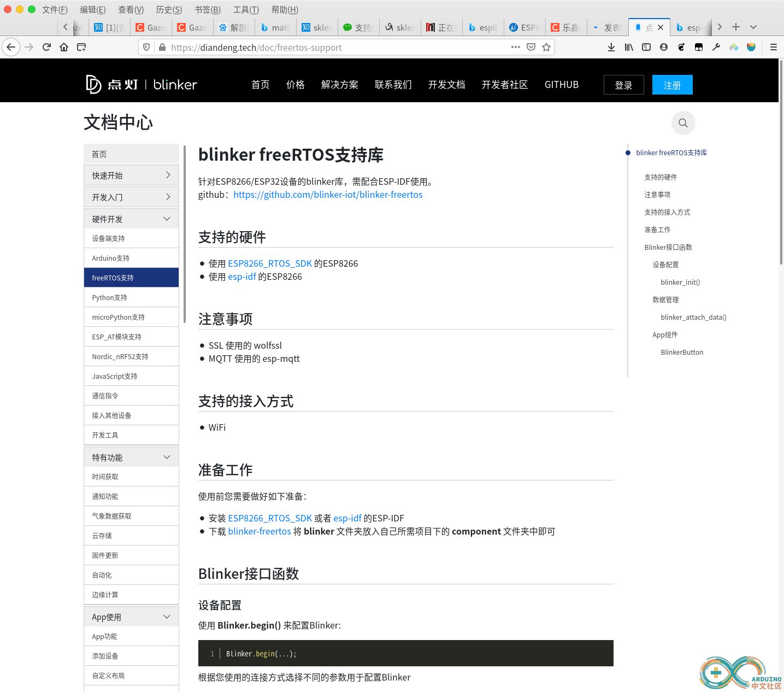Open the wrench developer tools icon
This screenshot has height=692, width=784.
[x=716, y=47]
